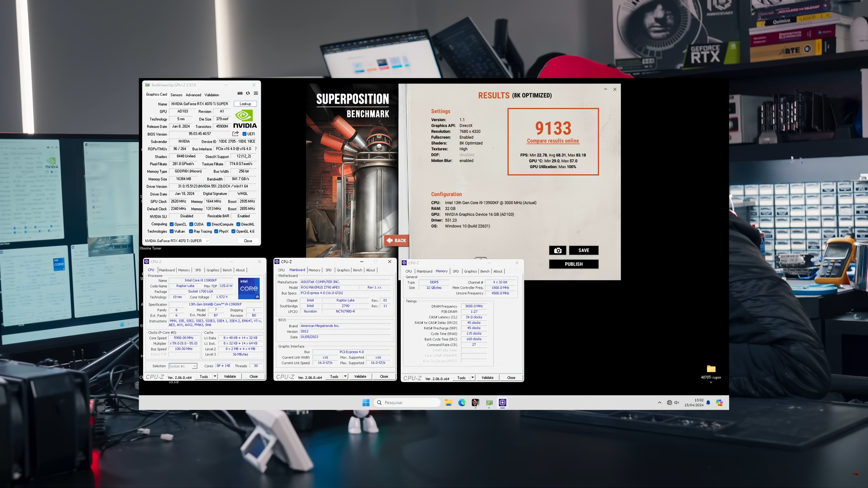This screenshot has width=868, height=488.
Task: Switch to GPU-Z Sensors tab
Action: [176, 95]
